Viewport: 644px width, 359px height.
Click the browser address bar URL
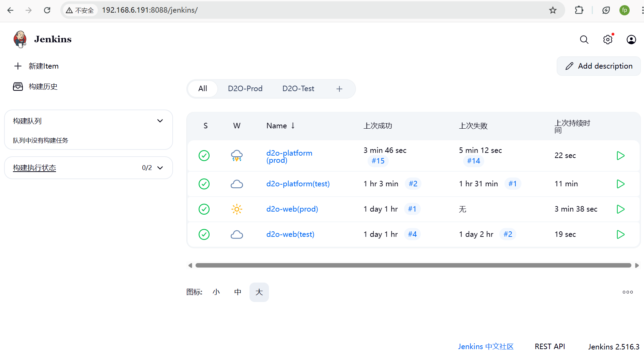point(150,10)
